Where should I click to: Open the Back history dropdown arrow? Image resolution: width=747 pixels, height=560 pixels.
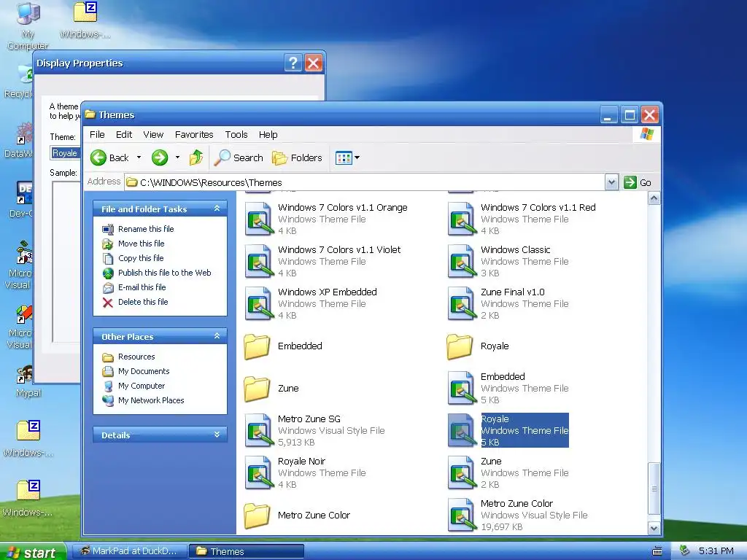pyautogui.click(x=139, y=157)
